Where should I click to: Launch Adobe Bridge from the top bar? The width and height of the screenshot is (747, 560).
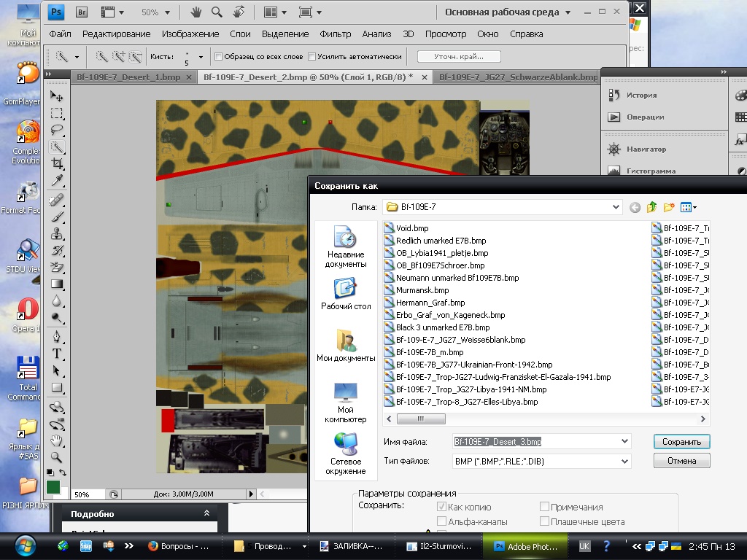click(82, 12)
